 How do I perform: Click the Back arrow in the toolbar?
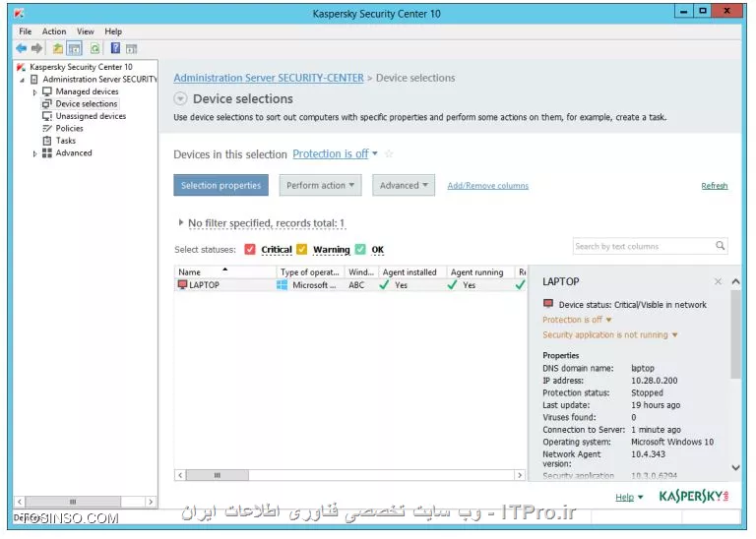[x=22, y=48]
